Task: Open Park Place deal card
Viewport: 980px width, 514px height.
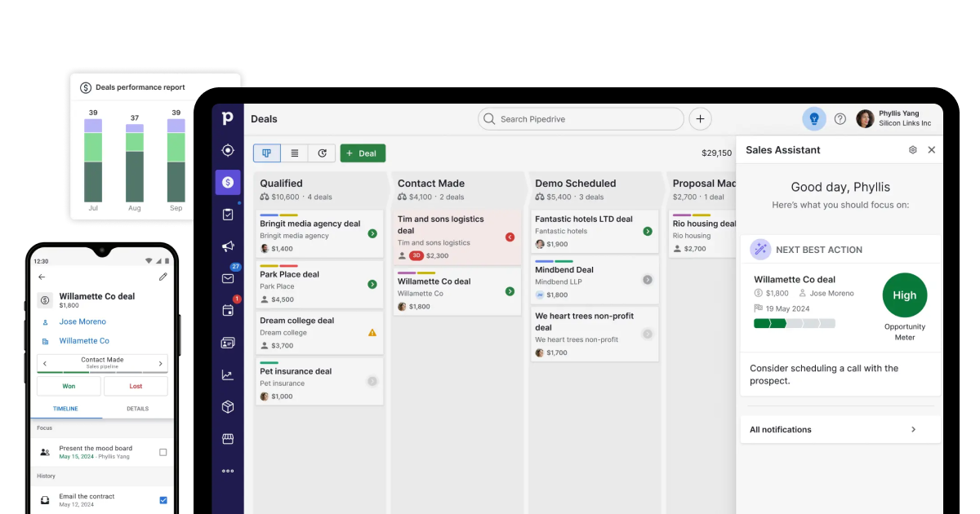Action: [x=319, y=284]
